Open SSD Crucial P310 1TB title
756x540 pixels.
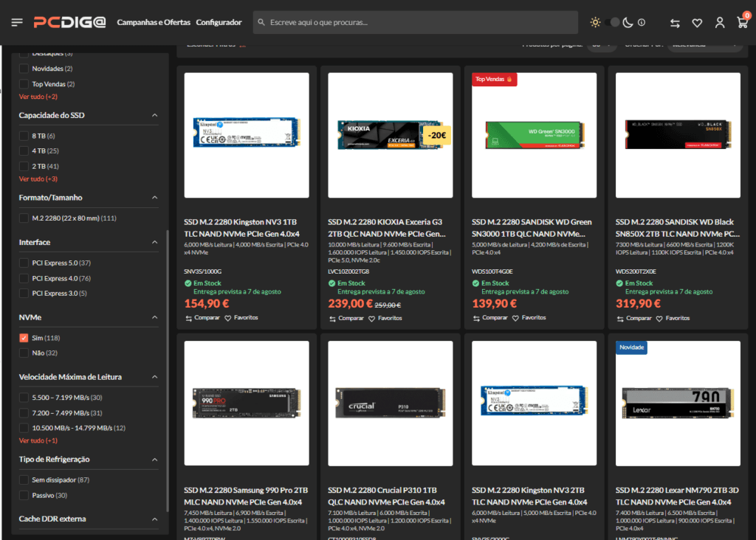tap(386, 496)
